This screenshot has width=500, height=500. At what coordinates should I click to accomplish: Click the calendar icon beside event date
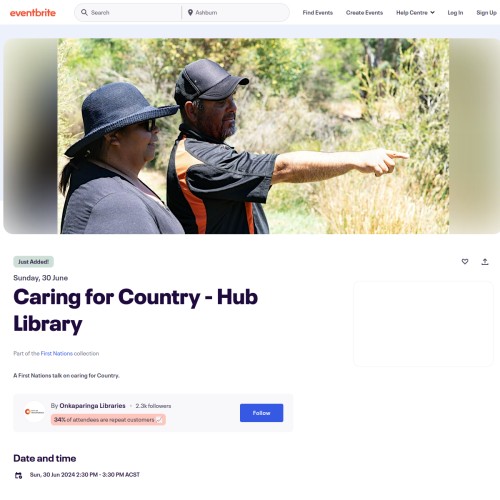point(18,475)
